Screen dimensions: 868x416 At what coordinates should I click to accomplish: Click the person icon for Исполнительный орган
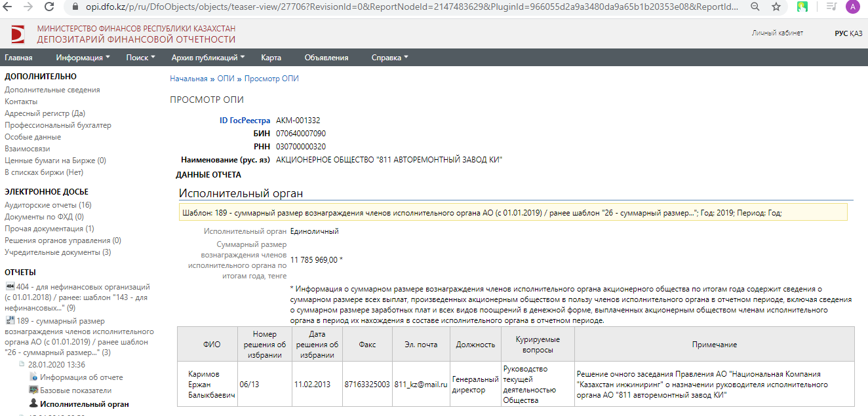pos(34,404)
